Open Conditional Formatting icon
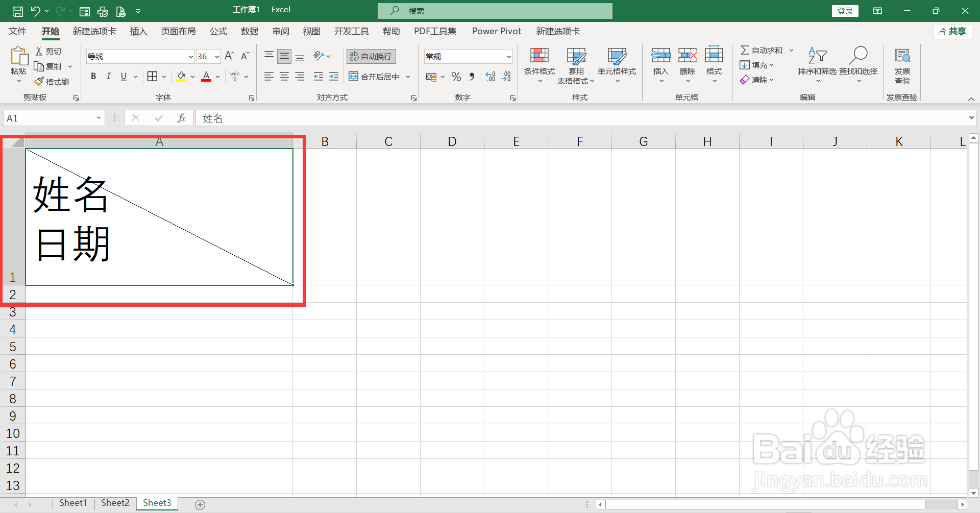 pyautogui.click(x=540, y=55)
